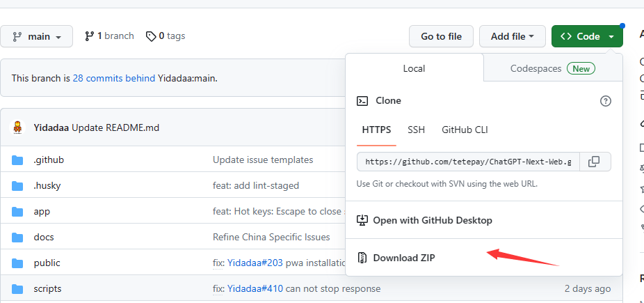This screenshot has width=644, height=303.
Task: Click the Download ZIP file icon
Action: (x=362, y=258)
